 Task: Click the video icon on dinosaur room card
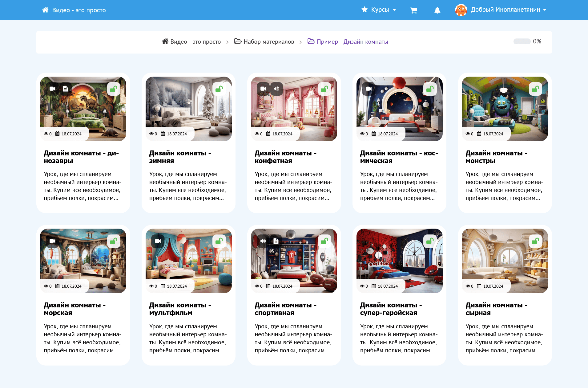[52, 89]
